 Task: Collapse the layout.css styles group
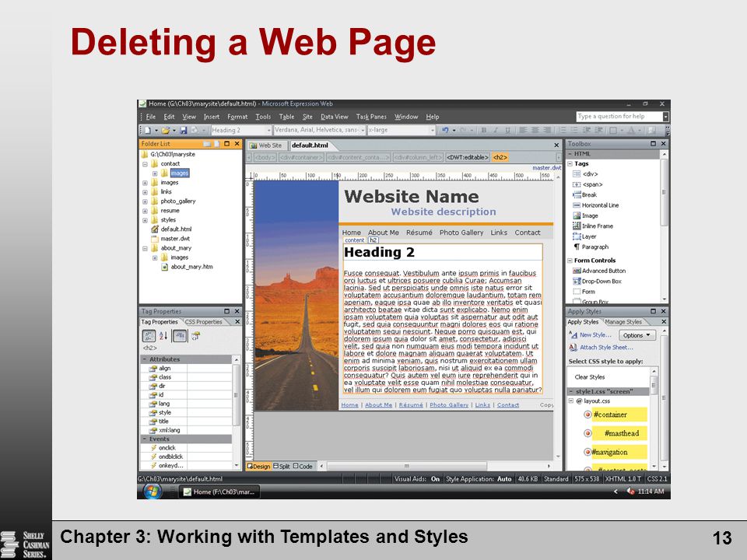point(570,401)
